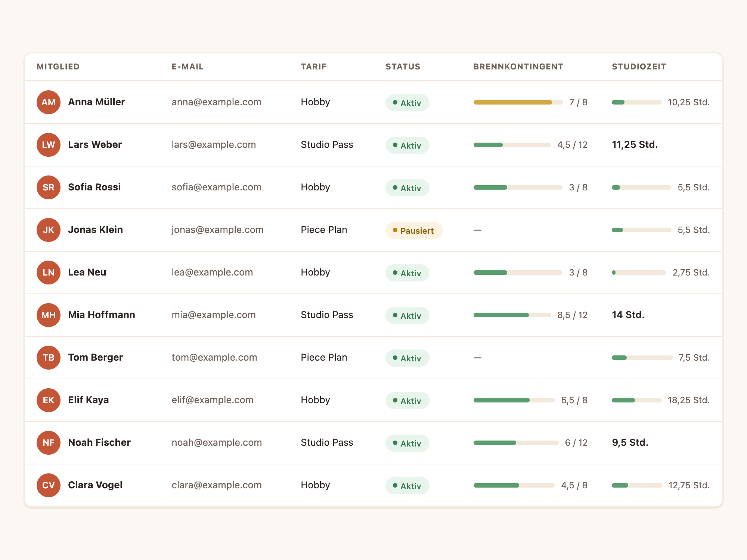Click the noah@example.com email
This screenshot has height=560, width=747.
pos(217,443)
